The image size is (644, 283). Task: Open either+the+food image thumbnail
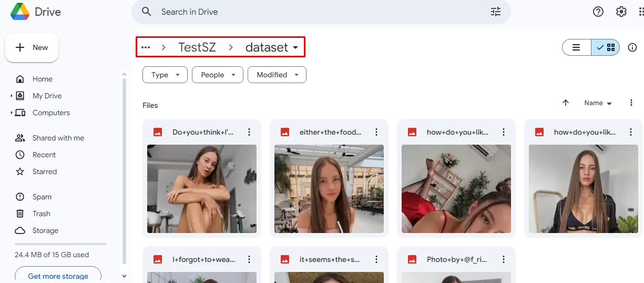(329, 189)
